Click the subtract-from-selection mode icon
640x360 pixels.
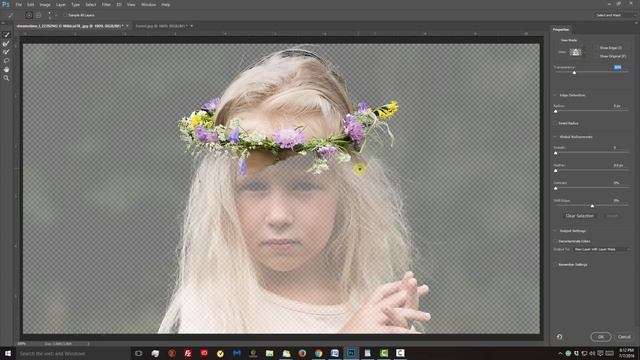(38, 15)
